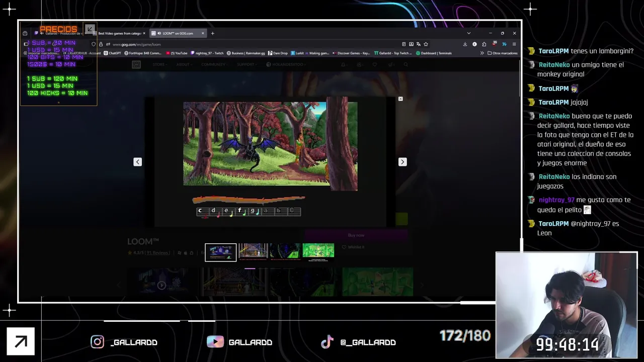Click the GOG.com logo in site header
Viewport: 644px width, 362px height.
click(x=136, y=64)
